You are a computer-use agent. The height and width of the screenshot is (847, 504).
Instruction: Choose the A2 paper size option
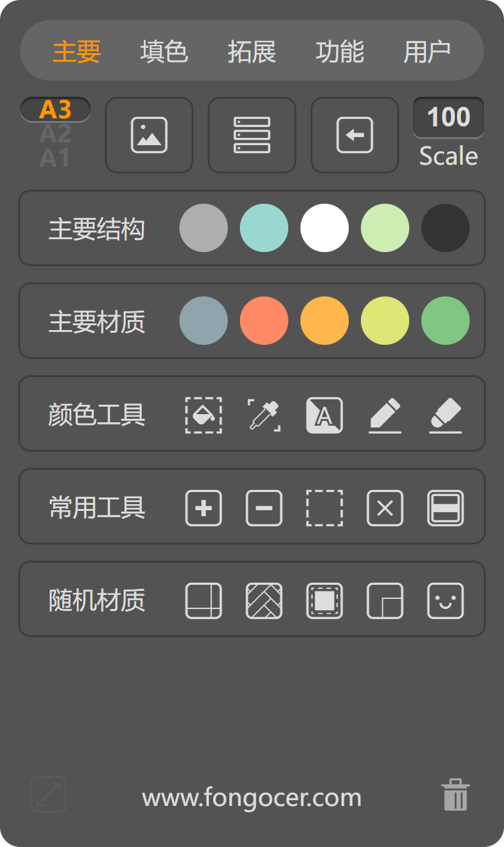click(x=55, y=134)
